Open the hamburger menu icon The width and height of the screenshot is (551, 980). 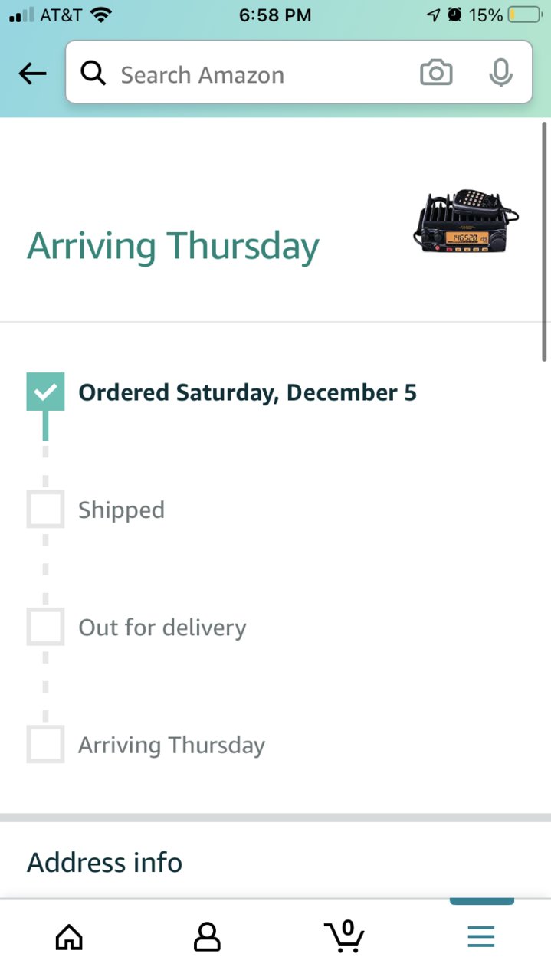(x=481, y=936)
